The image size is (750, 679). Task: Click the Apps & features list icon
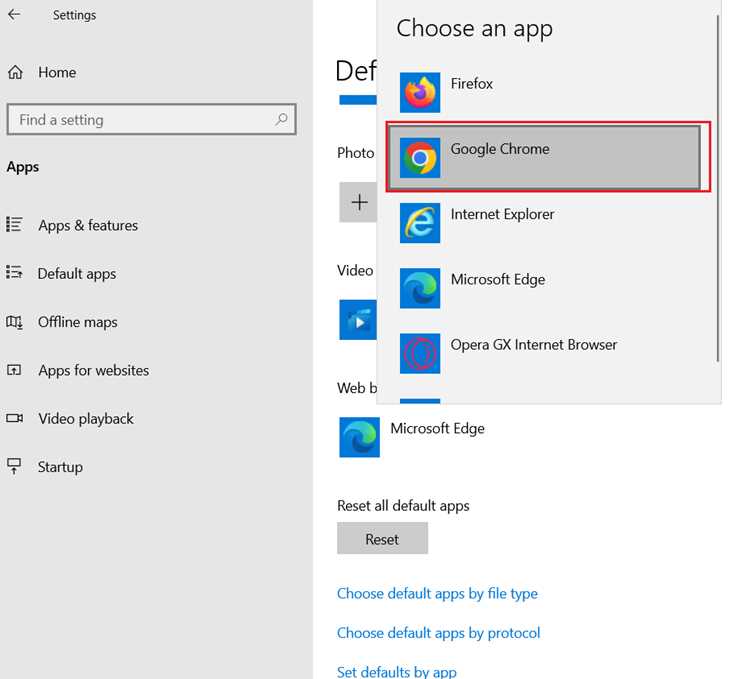pos(14,224)
